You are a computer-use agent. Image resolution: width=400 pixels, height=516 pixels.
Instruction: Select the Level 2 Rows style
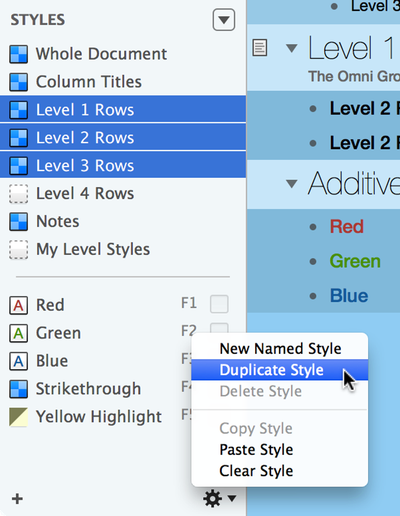tap(123, 138)
